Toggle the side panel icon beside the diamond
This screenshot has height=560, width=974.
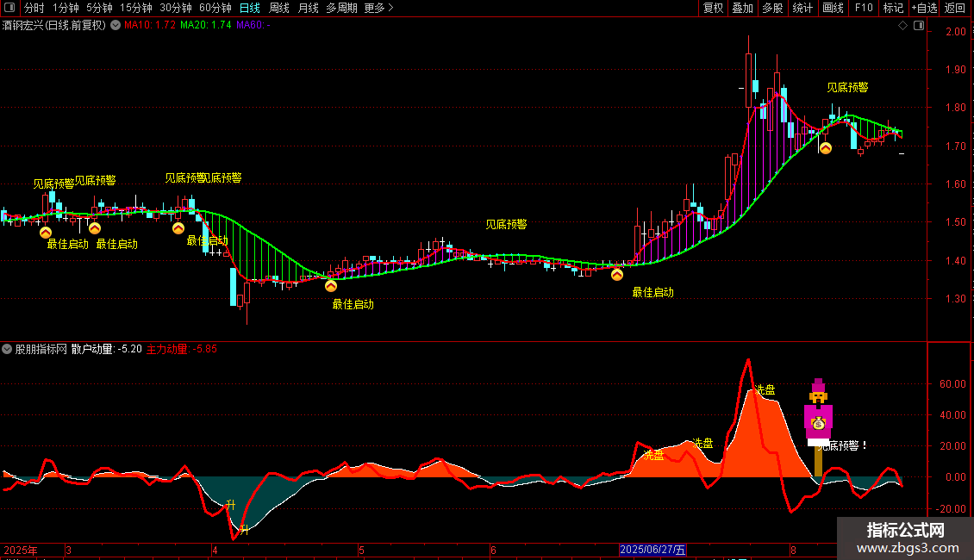919,26
